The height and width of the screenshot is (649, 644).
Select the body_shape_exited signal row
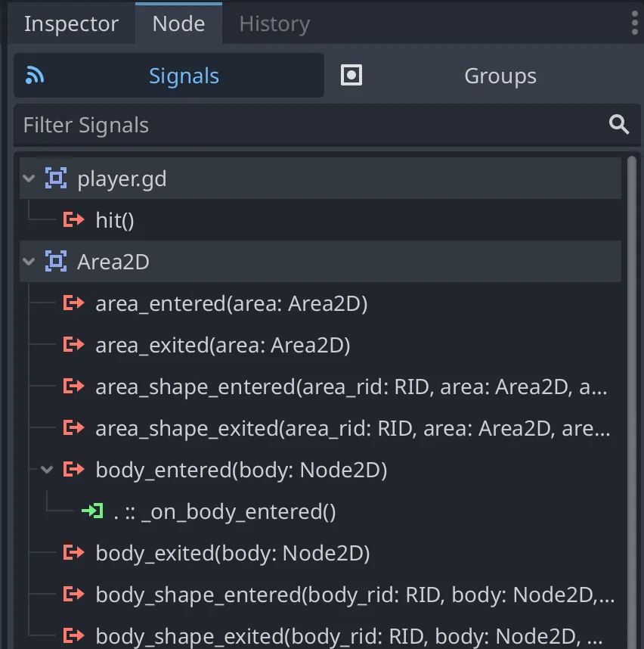coord(351,636)
